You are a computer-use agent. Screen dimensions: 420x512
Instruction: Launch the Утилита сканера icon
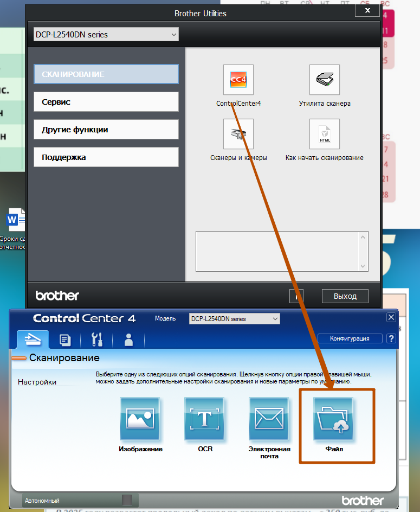click(x=325, y=80)
